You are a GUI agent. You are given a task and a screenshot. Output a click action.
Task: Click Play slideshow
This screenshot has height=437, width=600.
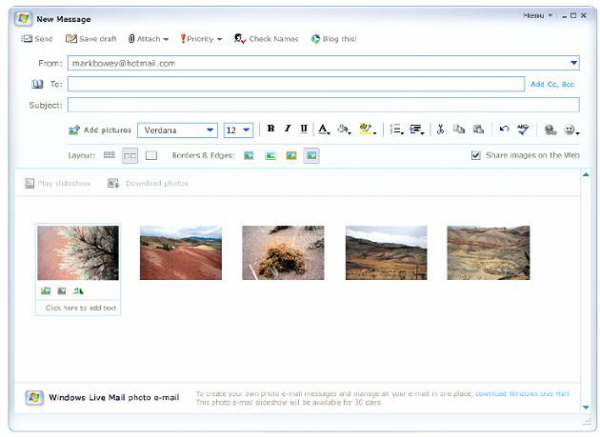(58, 183)
